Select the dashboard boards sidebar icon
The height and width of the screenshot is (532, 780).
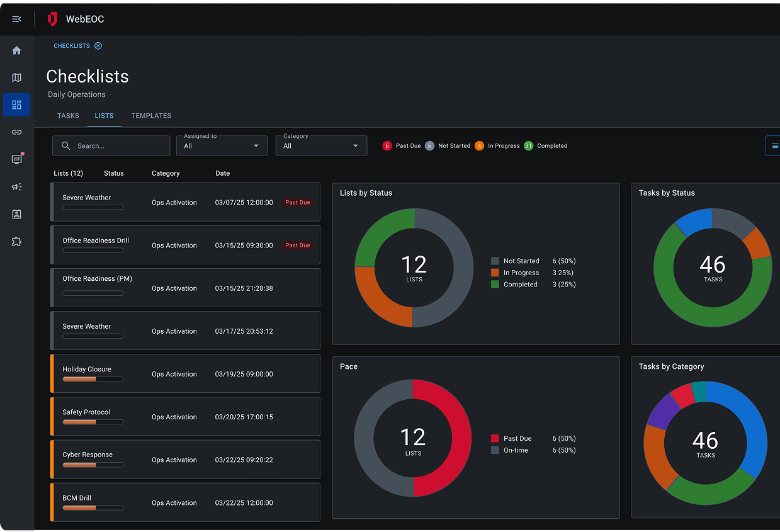[x=16, y=105]
